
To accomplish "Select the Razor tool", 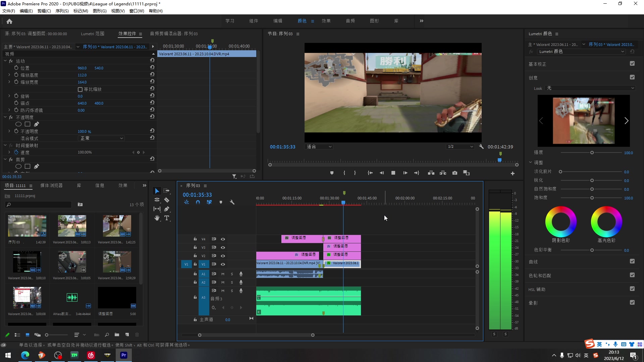I will point(166,200).
